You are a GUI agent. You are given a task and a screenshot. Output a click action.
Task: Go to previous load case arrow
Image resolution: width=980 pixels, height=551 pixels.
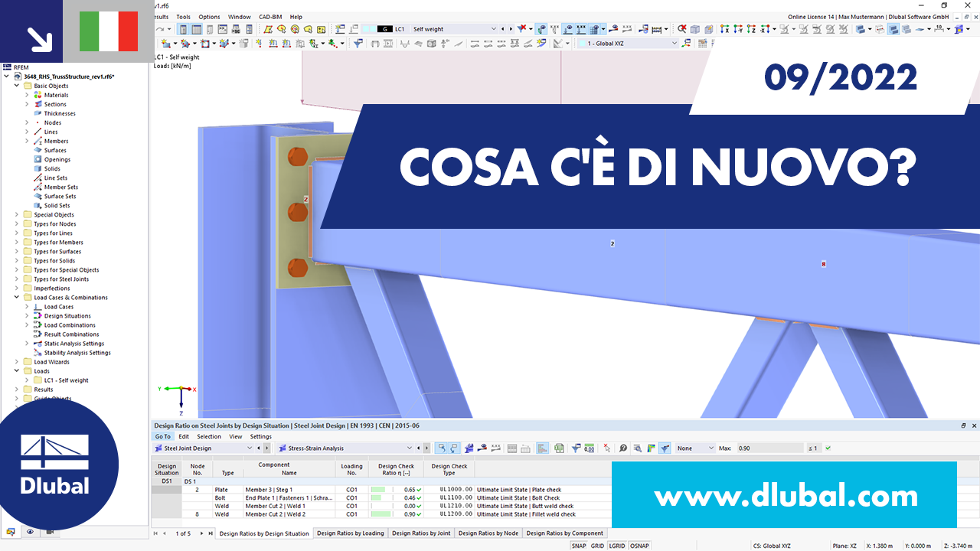pos(503,29)
